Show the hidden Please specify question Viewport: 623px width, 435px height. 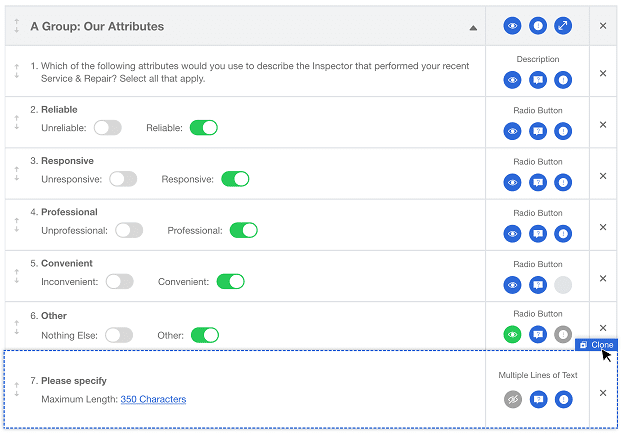513,400
